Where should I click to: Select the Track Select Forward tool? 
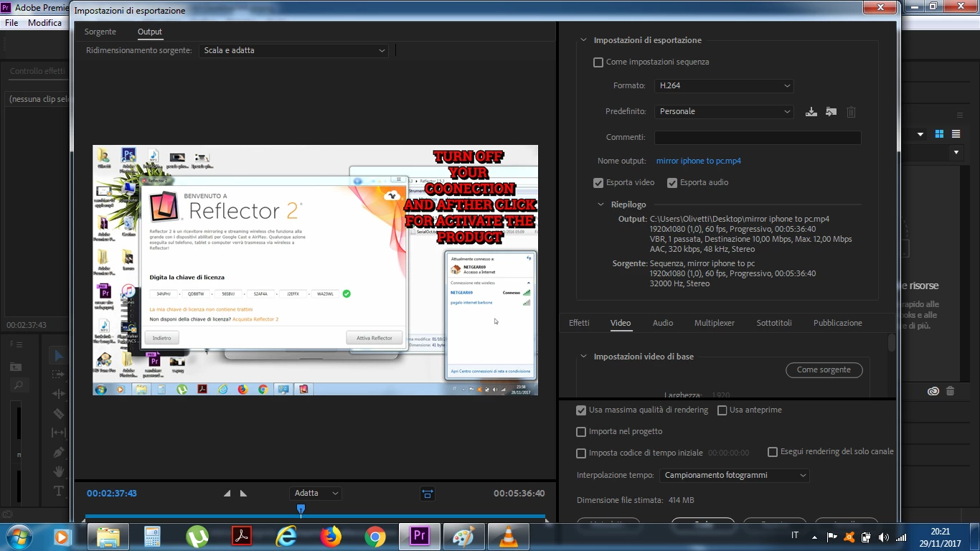(x=59, y=375)
